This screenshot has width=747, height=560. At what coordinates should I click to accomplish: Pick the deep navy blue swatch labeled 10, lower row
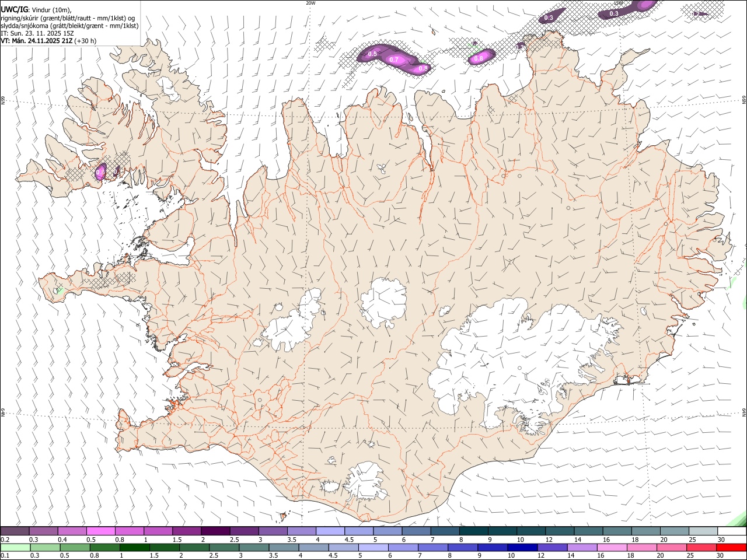tap(522, 548)
